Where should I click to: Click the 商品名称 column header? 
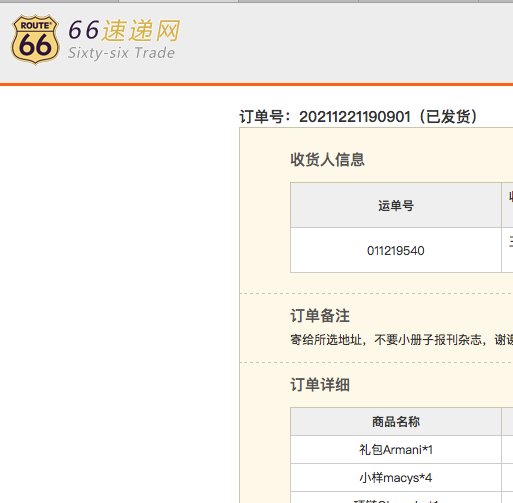(396, 422)
